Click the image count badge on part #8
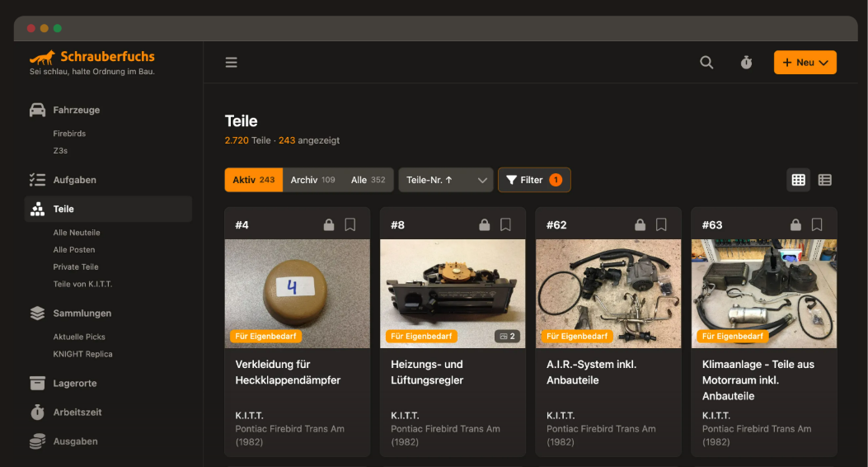Viewport: 868px width, 467px height. [x=507, y=337]
